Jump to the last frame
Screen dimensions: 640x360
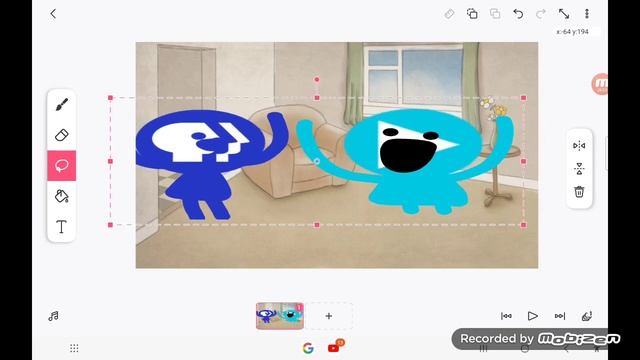coord(560,316)
